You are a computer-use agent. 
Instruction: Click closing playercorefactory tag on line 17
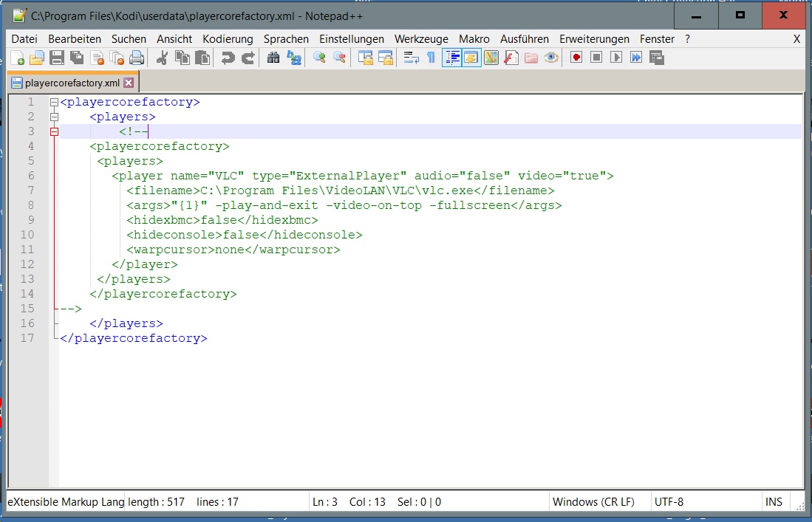coord(134,338)
